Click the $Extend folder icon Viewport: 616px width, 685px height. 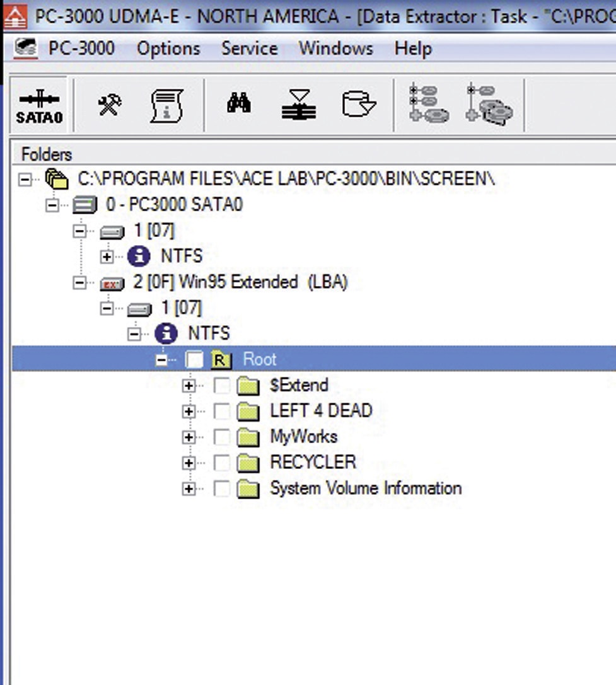pos(248,386)
